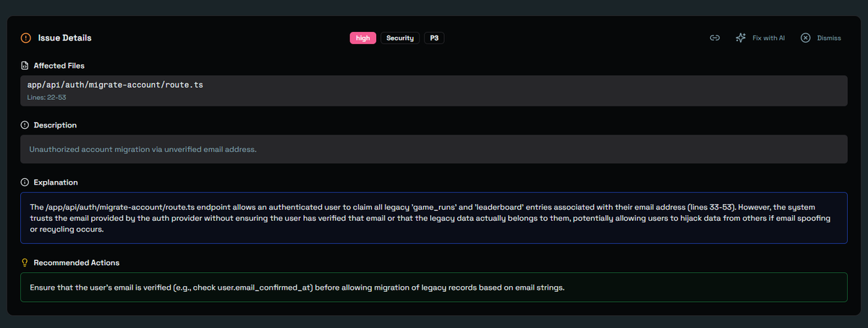Screen dimensions: 868x328
Task: Click the Unauthorized account migration description text
Action: pos(143,149)
